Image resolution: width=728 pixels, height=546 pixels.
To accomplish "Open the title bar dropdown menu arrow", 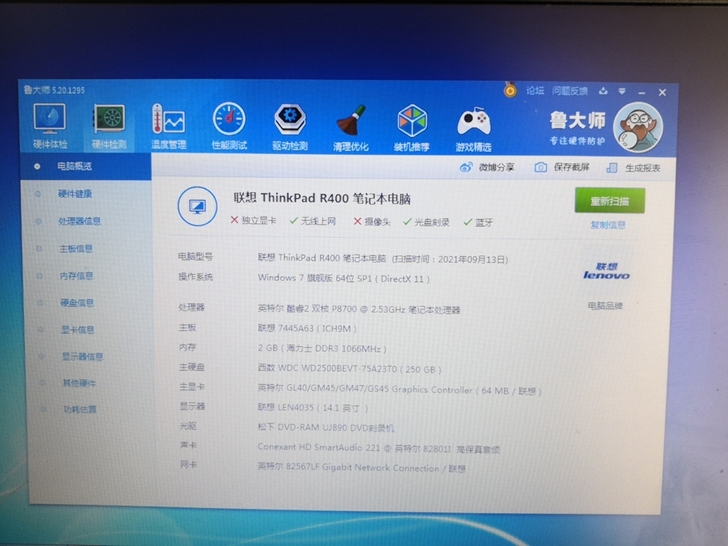I will click(622, 91).
